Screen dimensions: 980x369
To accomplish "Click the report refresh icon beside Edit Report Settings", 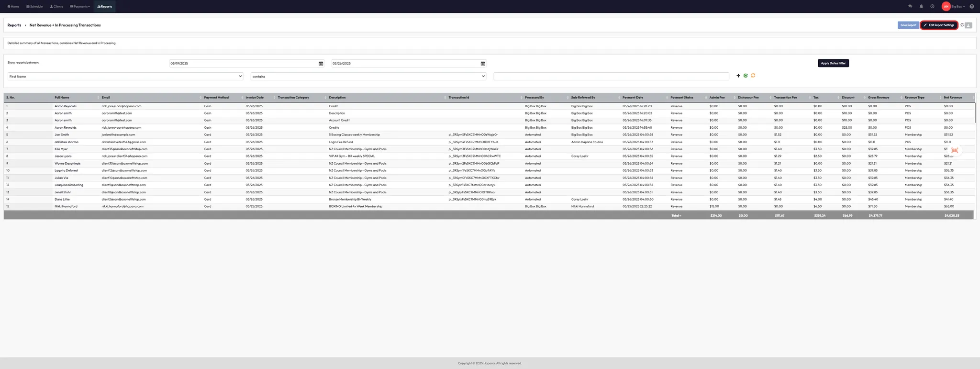I will point(962,25).
